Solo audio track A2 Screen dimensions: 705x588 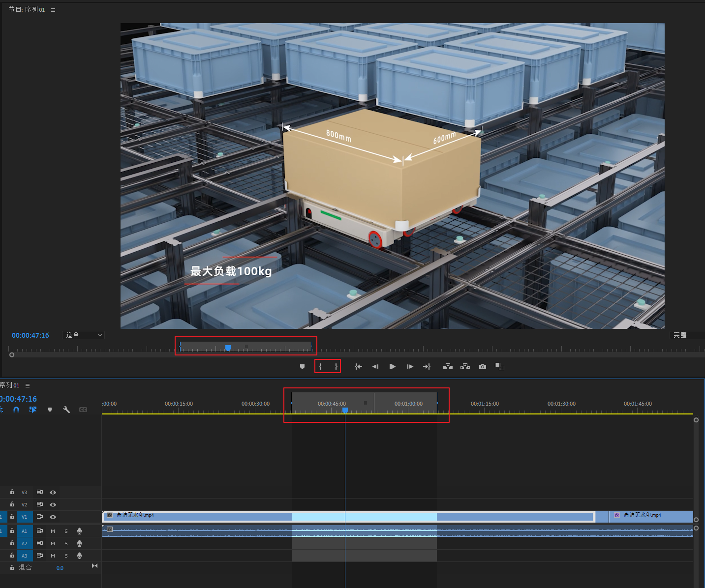point(66,543)
